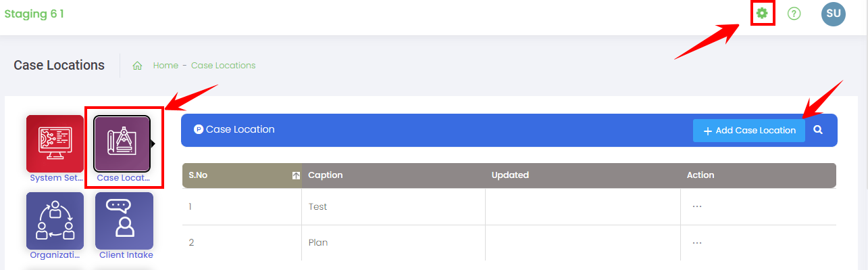The height and width of the screenshot is (270, 868).
Task: Open the Organization tile icon
Action: (x=55, y=221)
